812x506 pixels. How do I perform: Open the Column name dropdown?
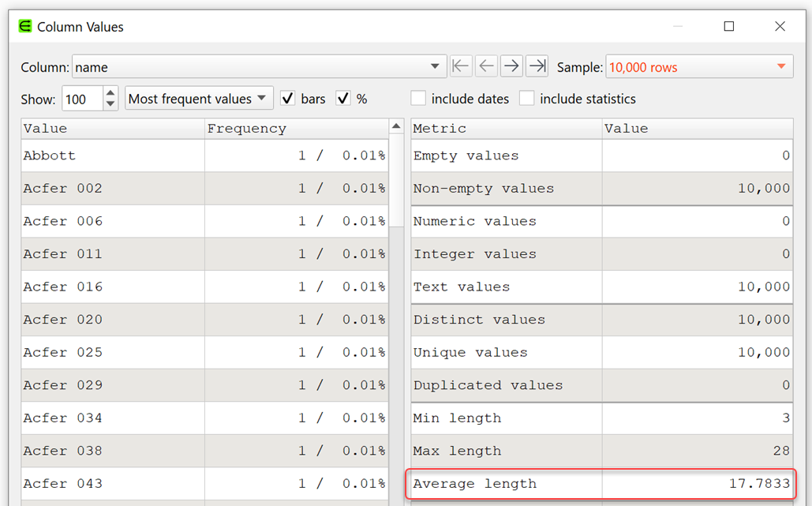(x=259, y=67)
